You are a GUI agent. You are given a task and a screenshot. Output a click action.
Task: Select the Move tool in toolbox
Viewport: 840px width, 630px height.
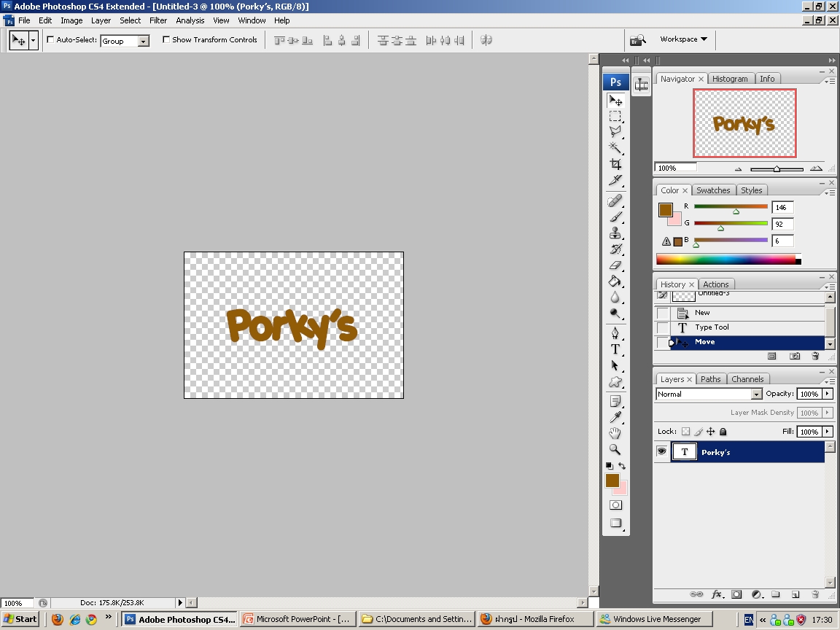click(x=615, y=101)
